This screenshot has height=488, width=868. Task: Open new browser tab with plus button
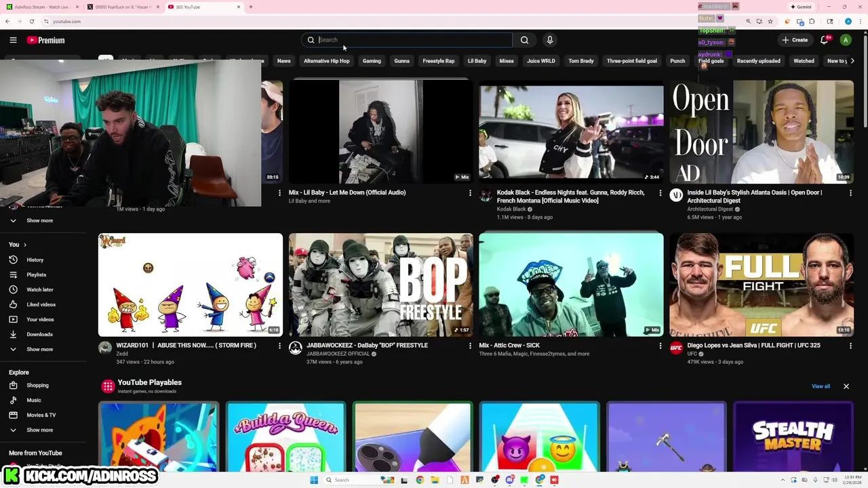251,7
